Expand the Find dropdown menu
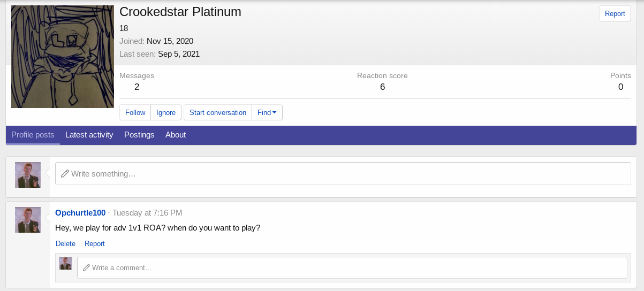Screen dimensions: 644x291 click(267, 112)
